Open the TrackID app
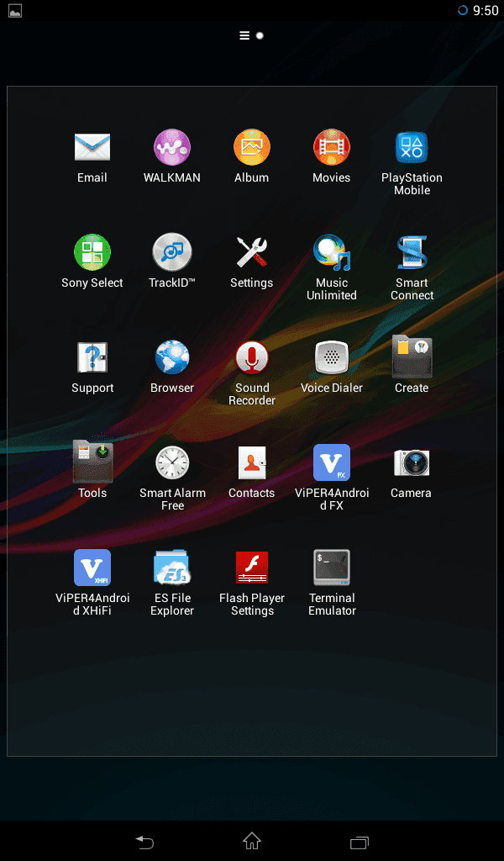This screenshot has width=504, height=861. click(172, 252)
